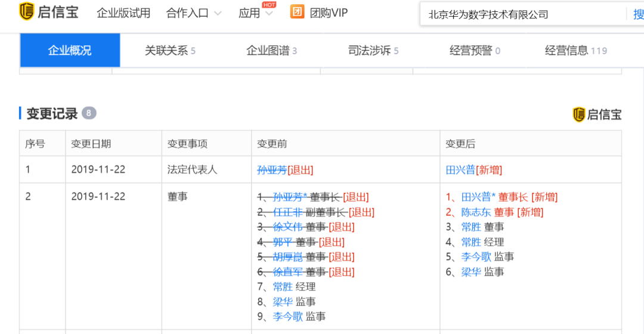Open 常胜 经理 link in 变更后 list
This screenshot has height=334, width=644.
point(471,242)
